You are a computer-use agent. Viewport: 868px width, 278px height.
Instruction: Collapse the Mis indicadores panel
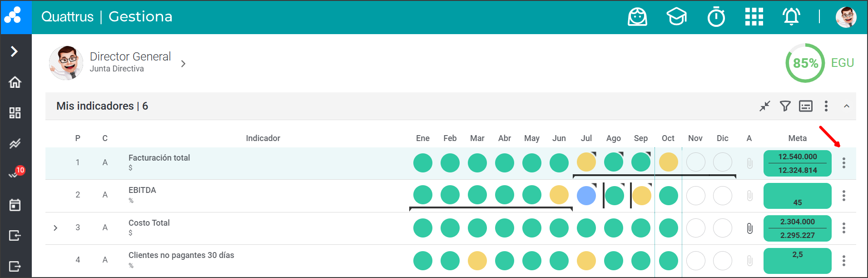point(846,106)
